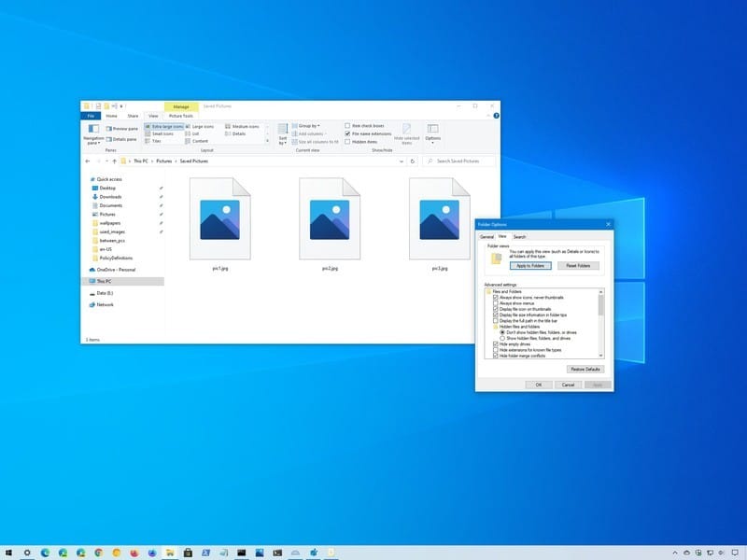Click the Advanced settings scrollbar thumb
The height and width of the screenshot is (560, 747).
600,305
